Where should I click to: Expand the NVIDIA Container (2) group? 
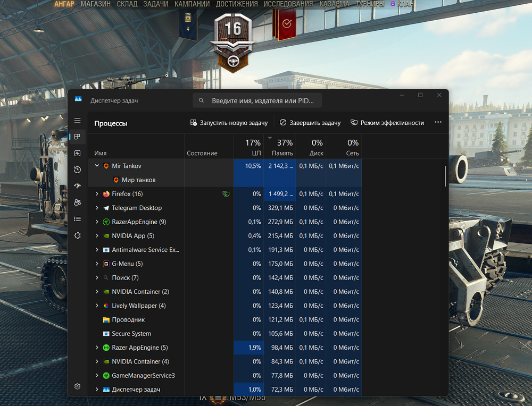(x=97, y=292)
